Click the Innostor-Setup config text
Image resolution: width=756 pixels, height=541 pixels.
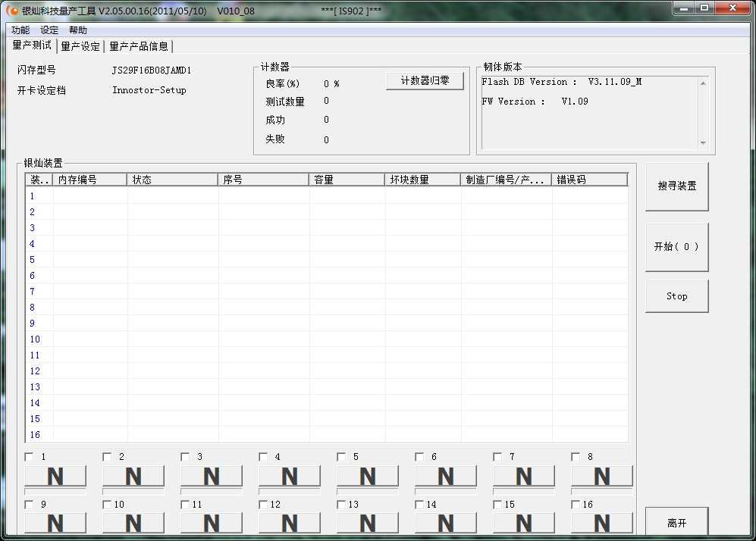tap(149, 90)
